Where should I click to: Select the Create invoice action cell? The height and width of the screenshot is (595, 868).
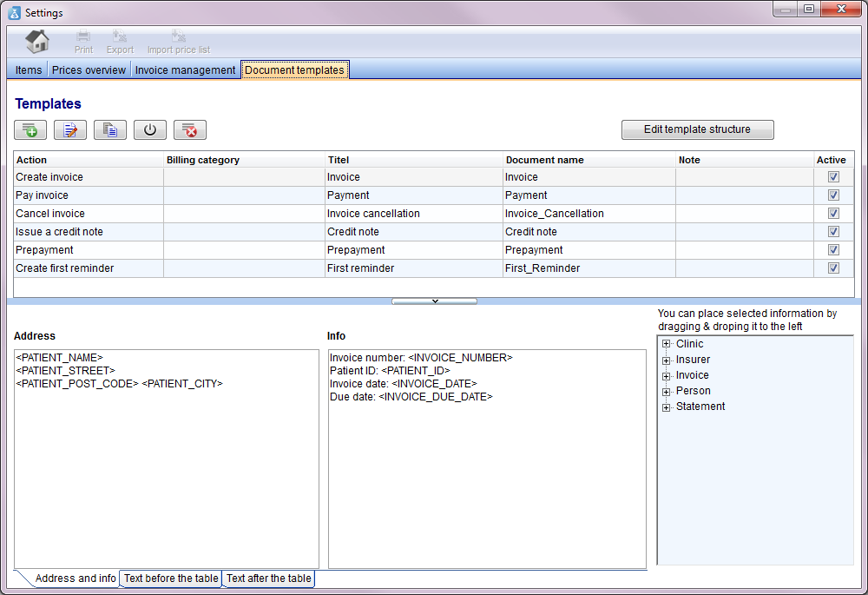click(89, 176)
